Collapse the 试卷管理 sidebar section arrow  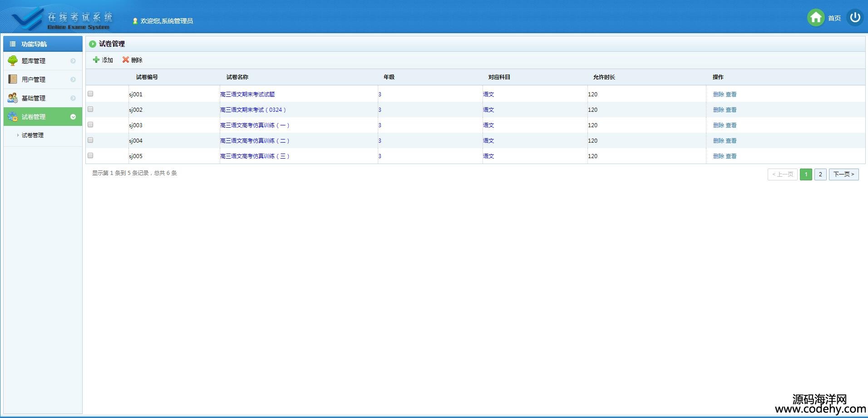click(x=73, y=117)
